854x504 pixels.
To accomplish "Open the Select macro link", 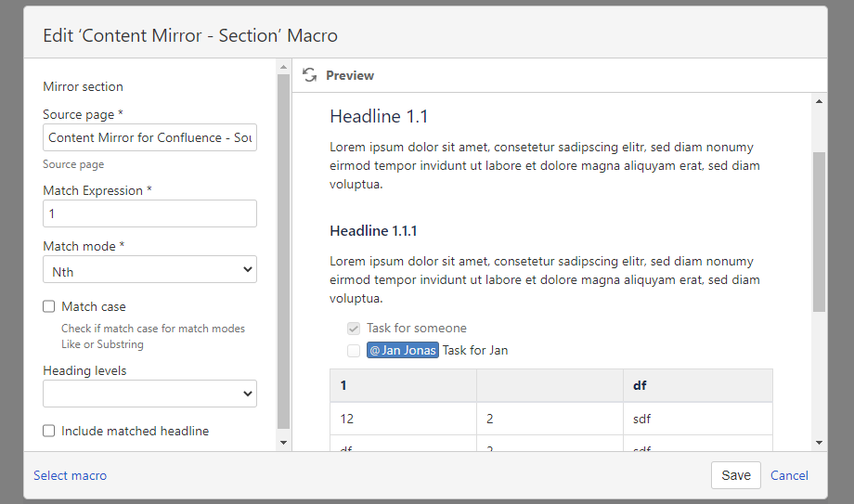I will point(70,475).
